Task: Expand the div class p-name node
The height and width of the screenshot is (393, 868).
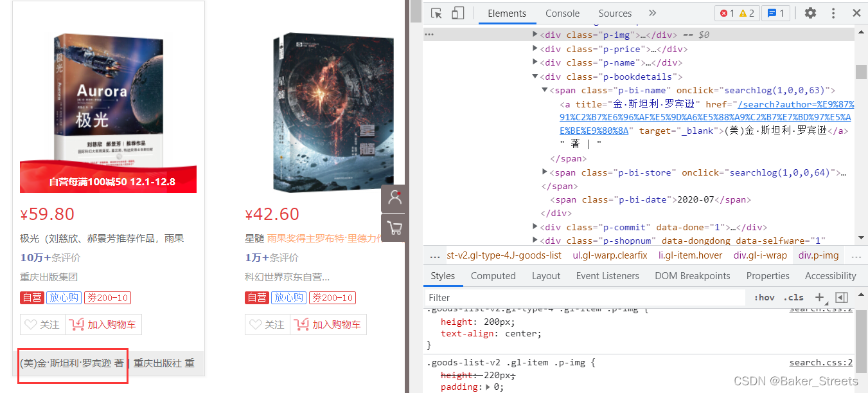Action: (535, 62)
